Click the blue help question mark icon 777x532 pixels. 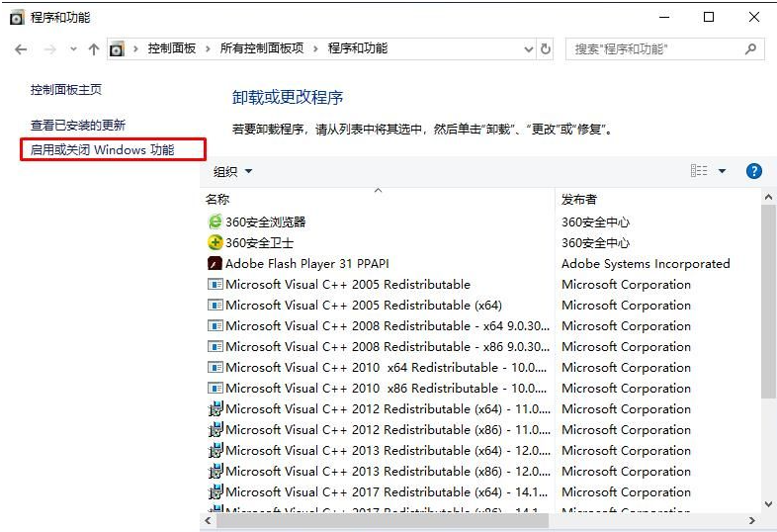coord(753,171)
